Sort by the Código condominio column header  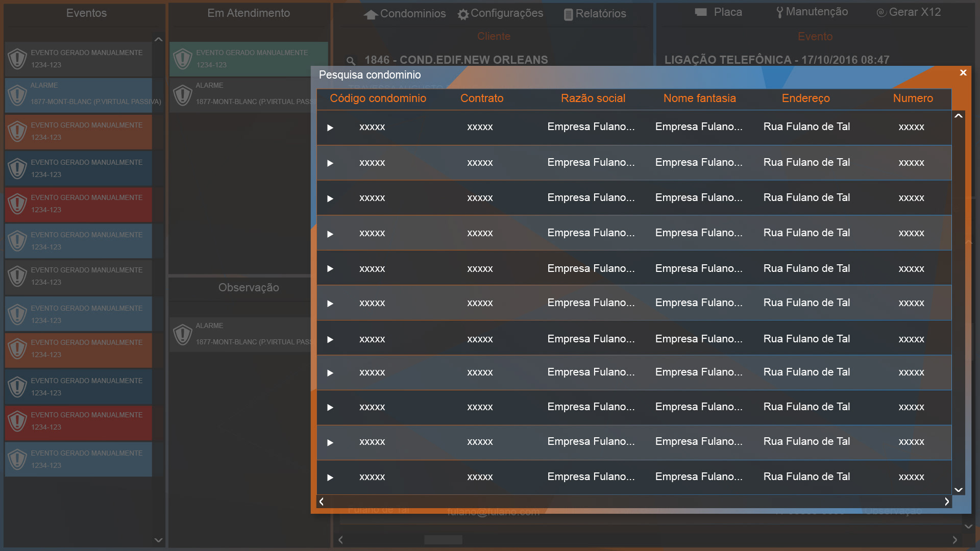[x=378, y=98]
